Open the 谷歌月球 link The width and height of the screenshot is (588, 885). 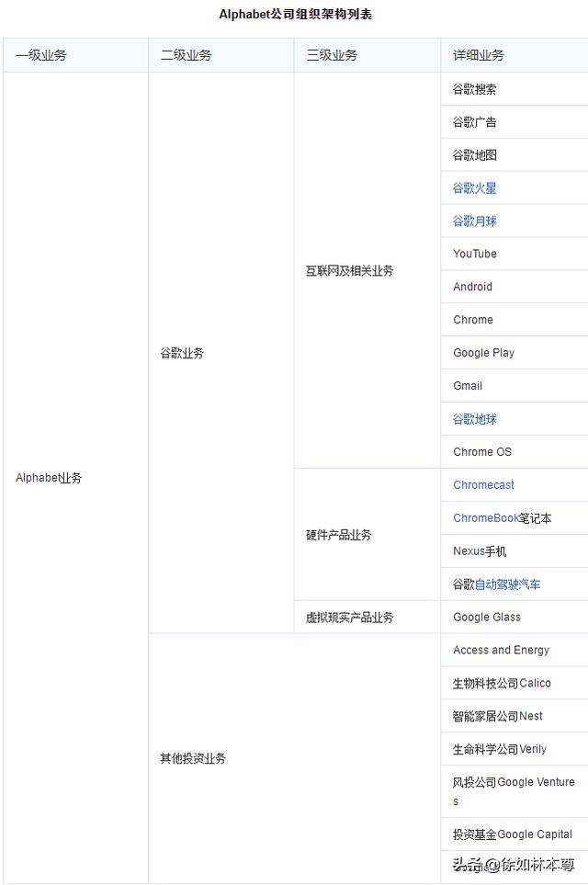point(475,221)
